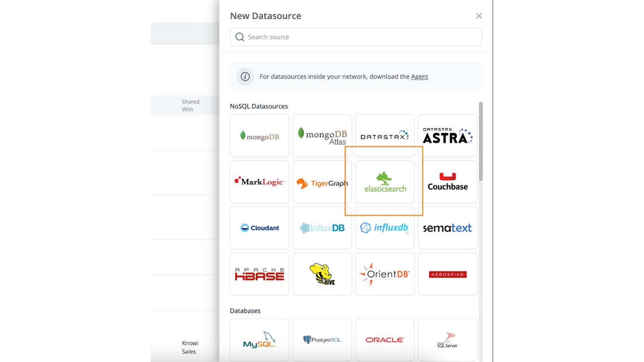Choose the MySQL database tile
644x362 pixels.
[x=259, y=340]
